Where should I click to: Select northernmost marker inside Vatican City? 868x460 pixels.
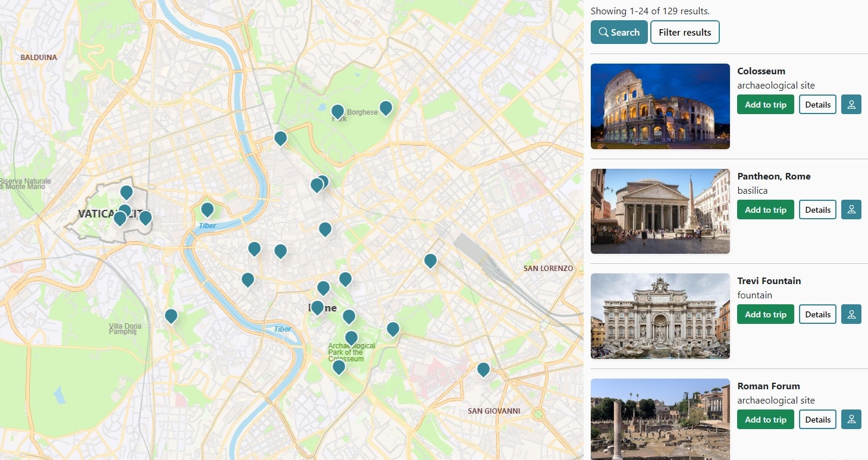(126, 193)
